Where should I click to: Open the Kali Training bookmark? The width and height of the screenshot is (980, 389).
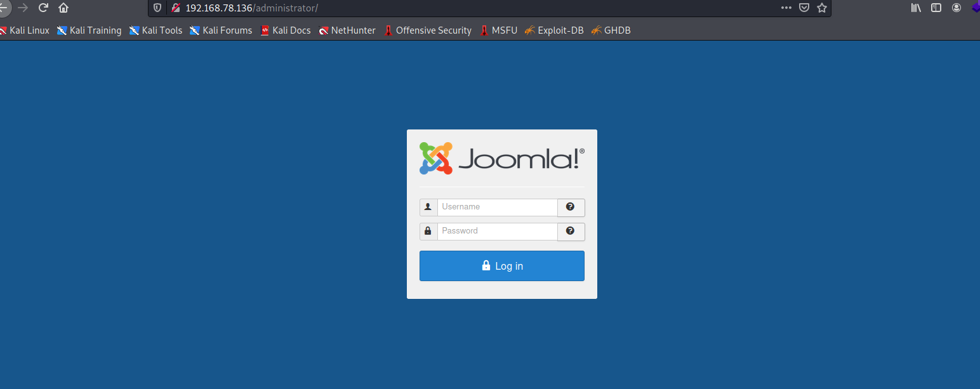89,30
